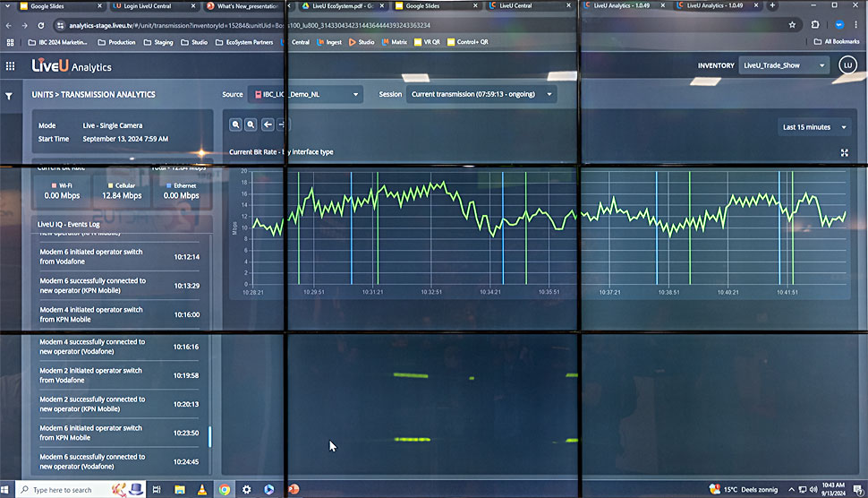Open the Control+ QR bookmark
This screenshot has width=868, height=498.
tap(468, 42)
